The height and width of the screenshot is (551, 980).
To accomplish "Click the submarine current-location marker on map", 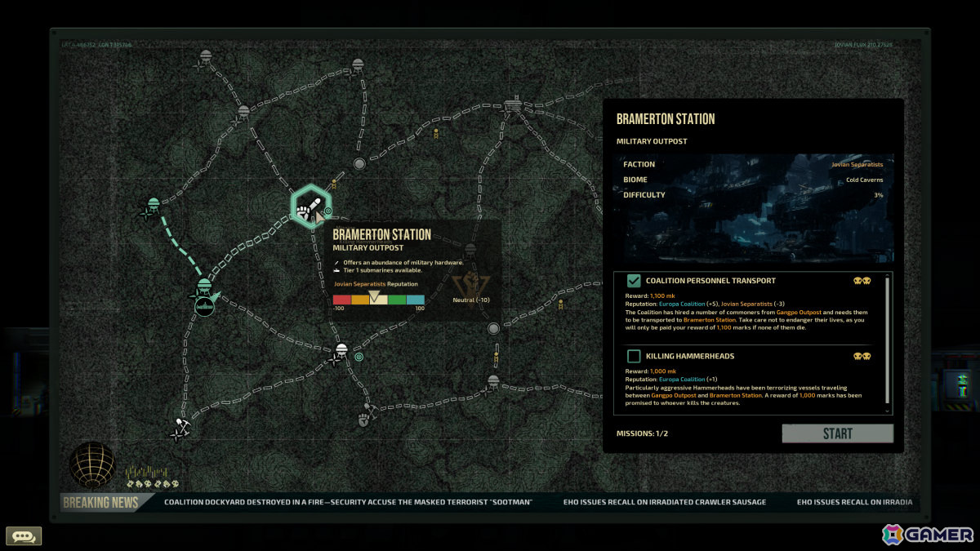I will (x=204, y=306).
